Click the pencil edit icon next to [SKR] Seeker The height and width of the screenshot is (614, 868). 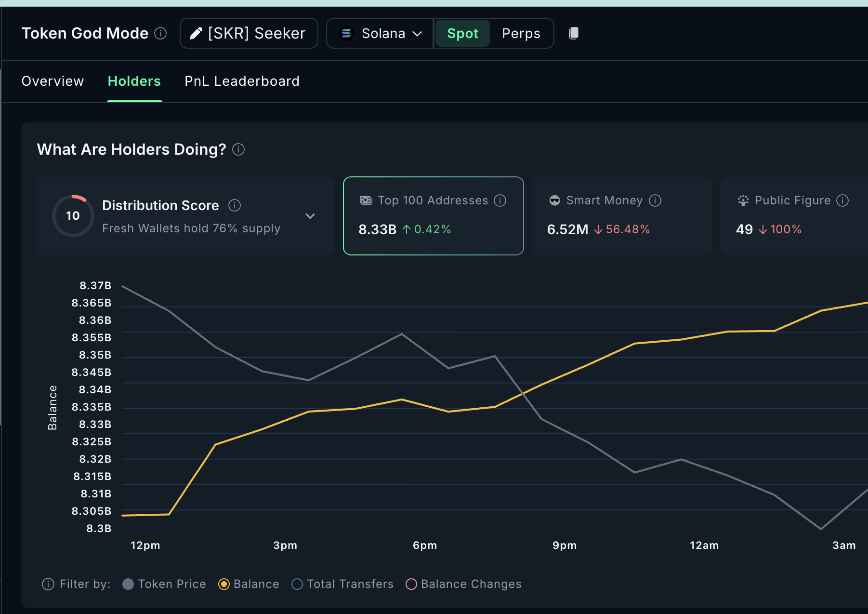[x=196, y=33]
